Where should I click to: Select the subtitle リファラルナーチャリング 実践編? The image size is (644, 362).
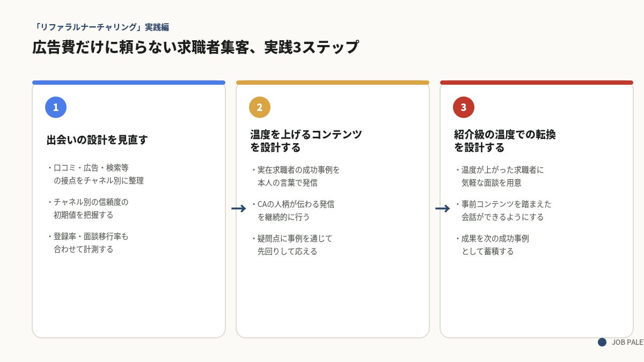coord(101,27)
